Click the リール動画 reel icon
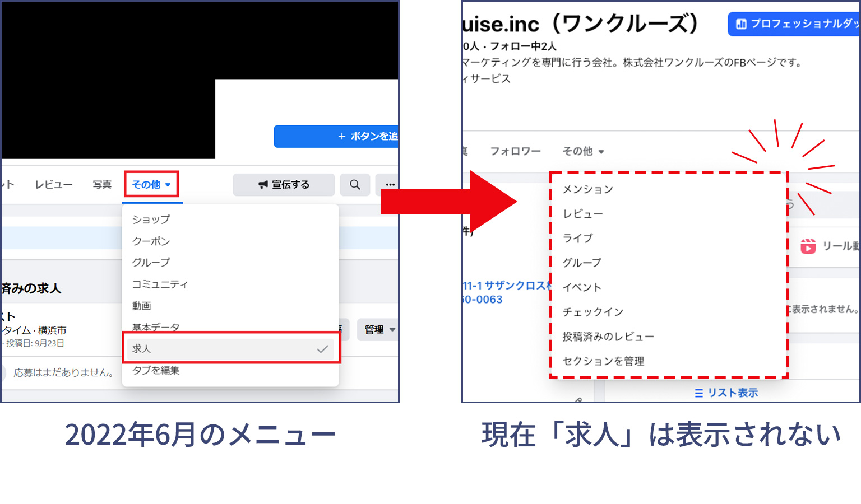Viewport: 861px width, 504px height. click(x=808, y=246)
